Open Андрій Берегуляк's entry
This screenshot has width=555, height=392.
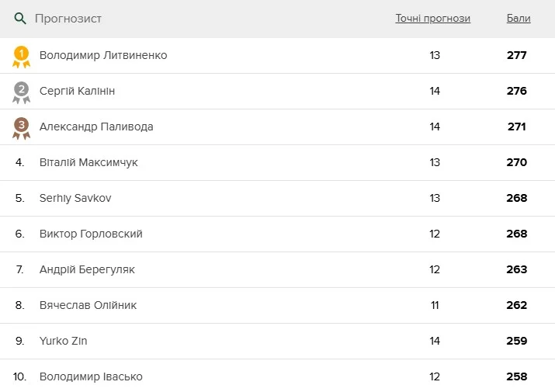point(87,270)
